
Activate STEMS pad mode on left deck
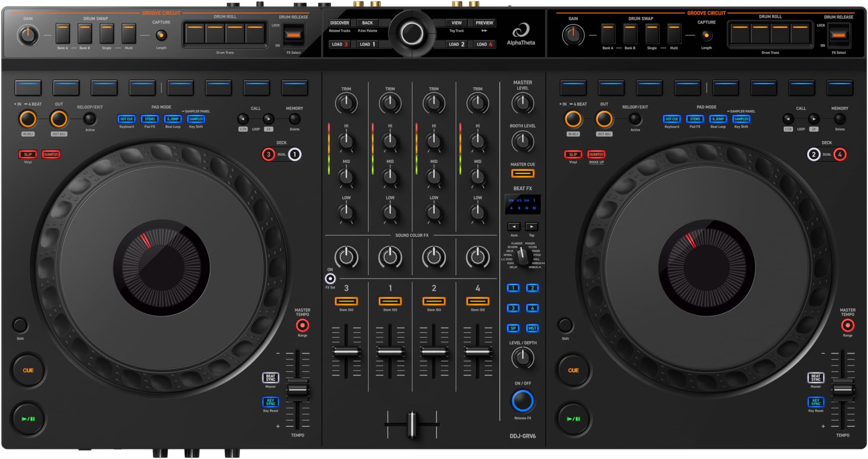(150, 119)
